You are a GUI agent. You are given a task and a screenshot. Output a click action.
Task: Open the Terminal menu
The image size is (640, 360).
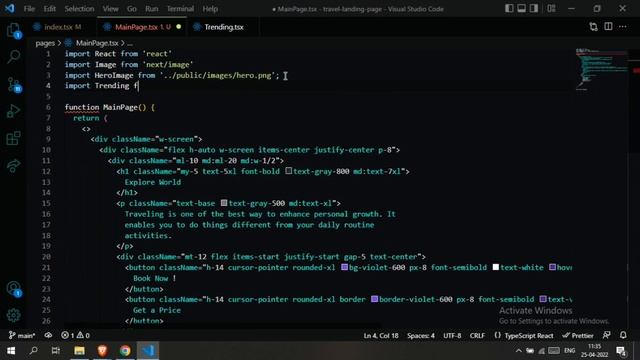pos(180,9)
